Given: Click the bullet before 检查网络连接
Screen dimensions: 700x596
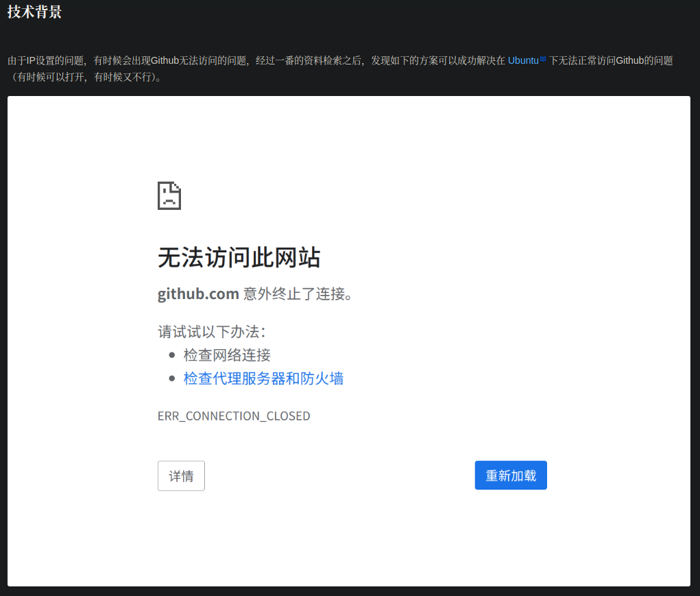Looking at the screenshot, I should 172,355.
